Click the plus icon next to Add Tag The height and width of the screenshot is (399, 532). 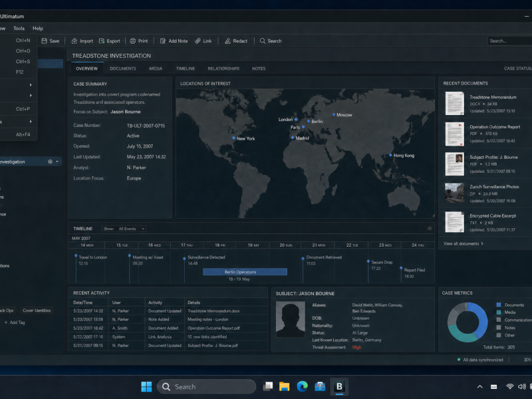(x=6, y=323)
